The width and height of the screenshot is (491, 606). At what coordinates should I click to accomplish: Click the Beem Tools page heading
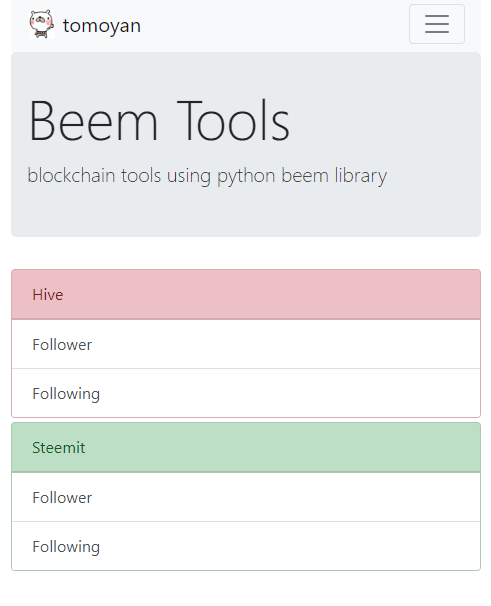159,121
